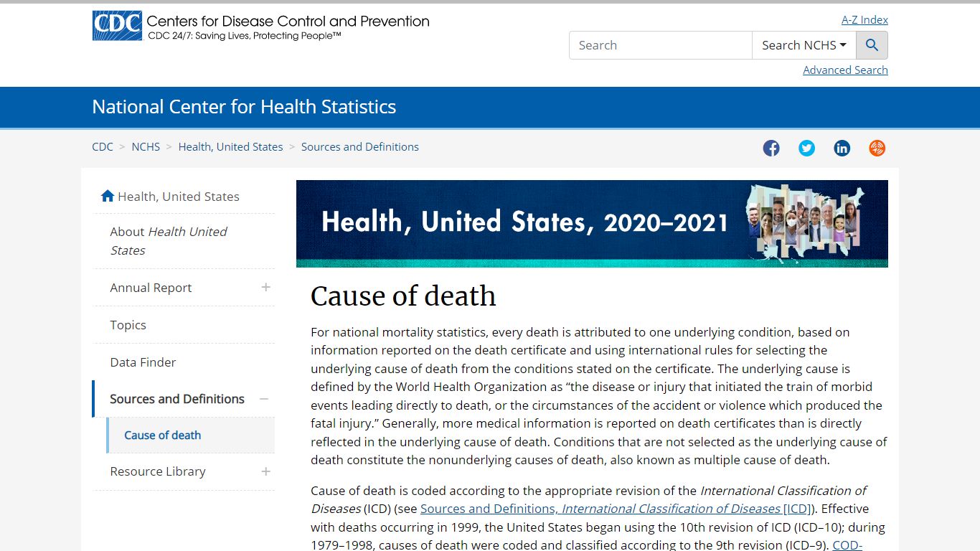Open Data Finder sidebar item
Screen dimensions: 980x551
pyautogui.click(x=184, y=362)
